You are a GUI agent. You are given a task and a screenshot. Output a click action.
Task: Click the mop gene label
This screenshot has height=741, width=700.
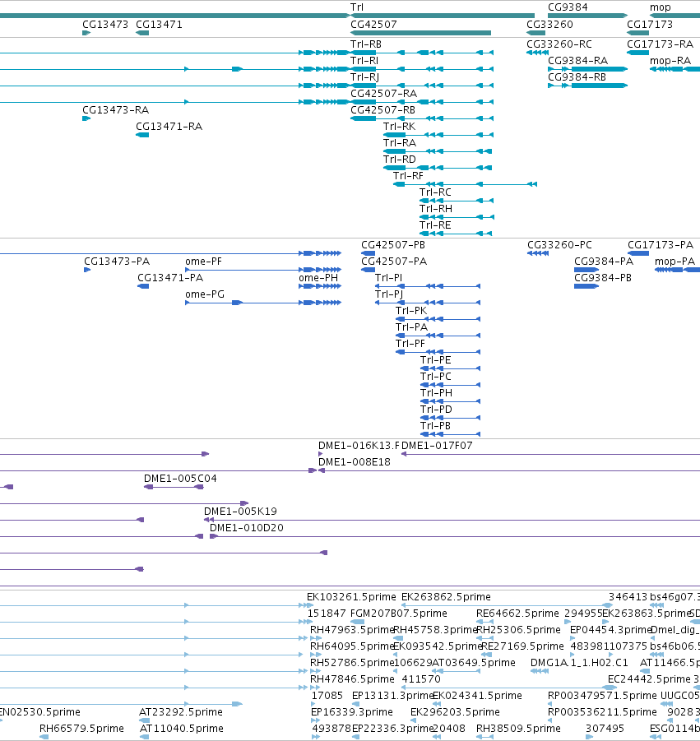click(x=661, y=7)
